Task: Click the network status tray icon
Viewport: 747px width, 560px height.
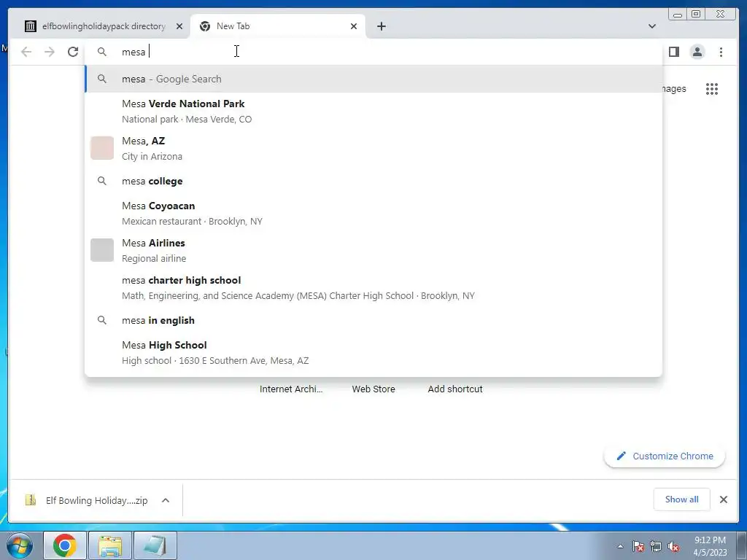Action: coord(656,546)
